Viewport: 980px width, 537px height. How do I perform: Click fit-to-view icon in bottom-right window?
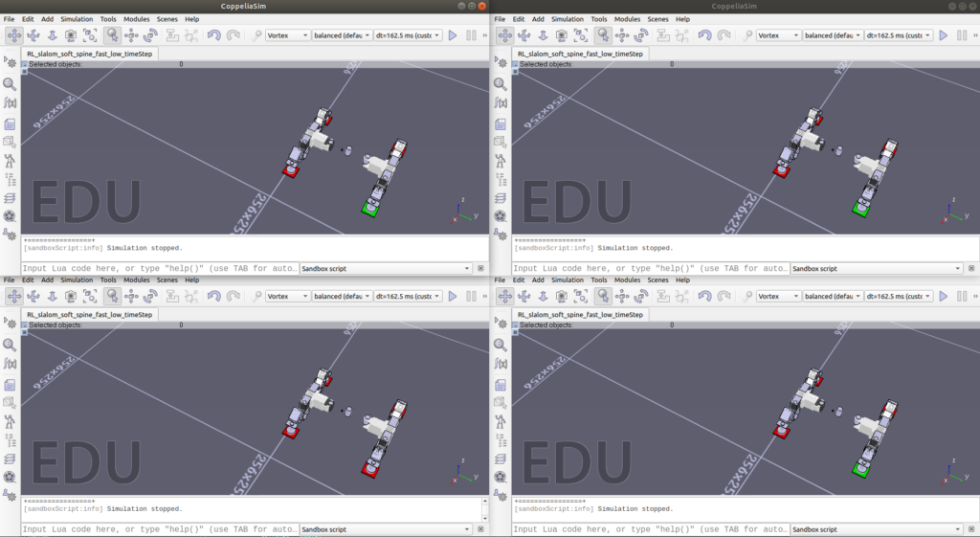[581, 297]
